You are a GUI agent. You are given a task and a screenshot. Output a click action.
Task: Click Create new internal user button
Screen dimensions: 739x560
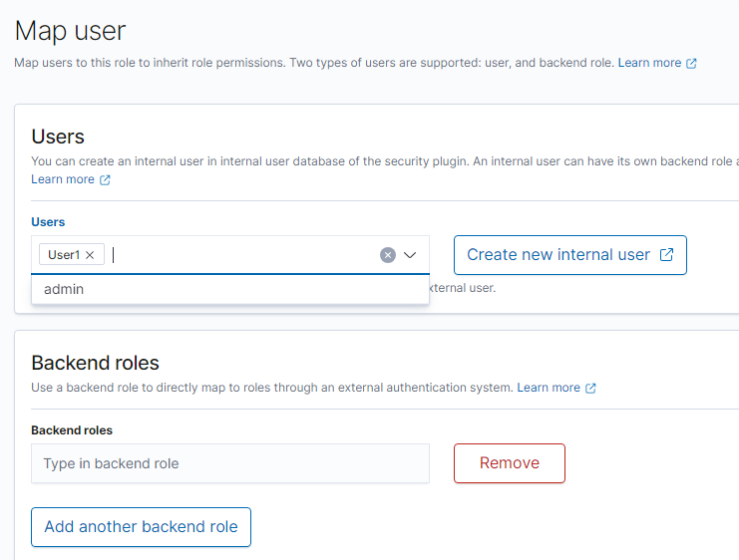[569, 255]
